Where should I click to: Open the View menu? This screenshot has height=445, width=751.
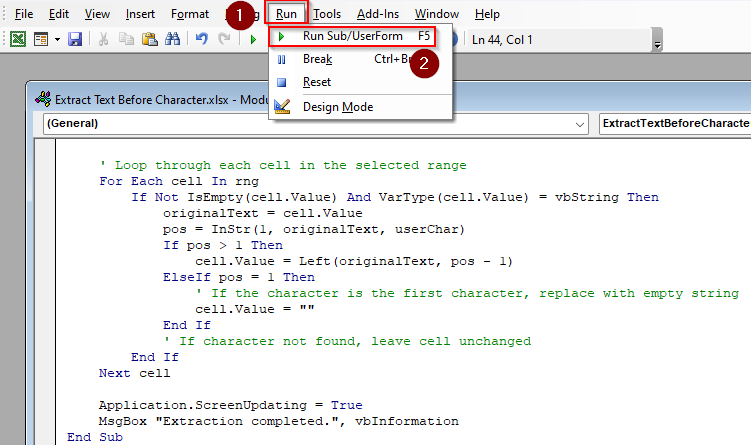(x=97, y=14)
